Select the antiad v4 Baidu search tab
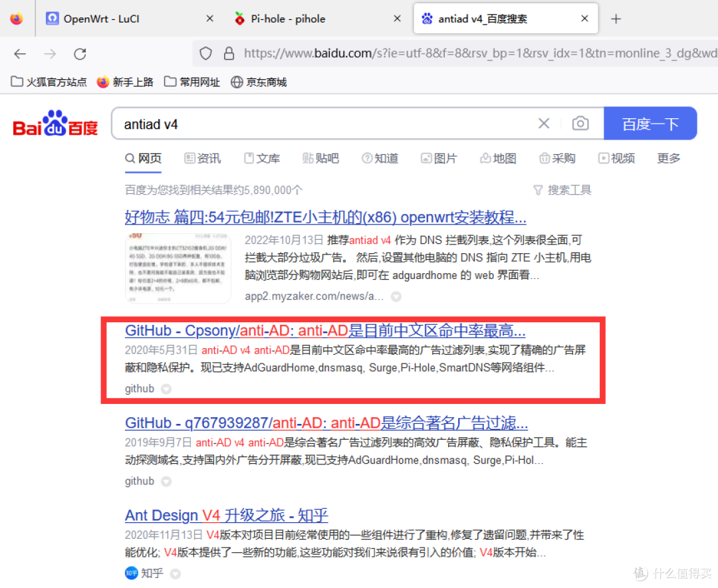Viewport: 718px width, 588px height. pyautogui.click(x=505, y=19)
